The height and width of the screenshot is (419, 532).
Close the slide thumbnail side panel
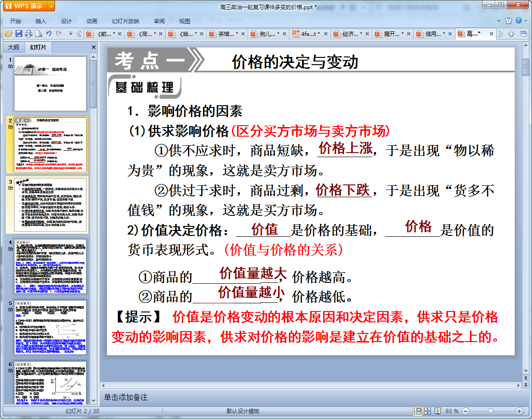pyautogui.click(x=94, y=47)
